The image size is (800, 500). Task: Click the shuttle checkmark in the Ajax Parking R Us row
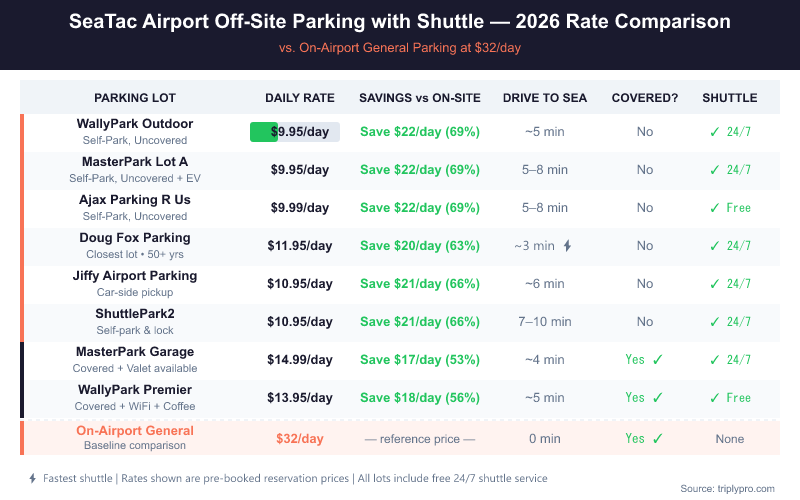714,208
